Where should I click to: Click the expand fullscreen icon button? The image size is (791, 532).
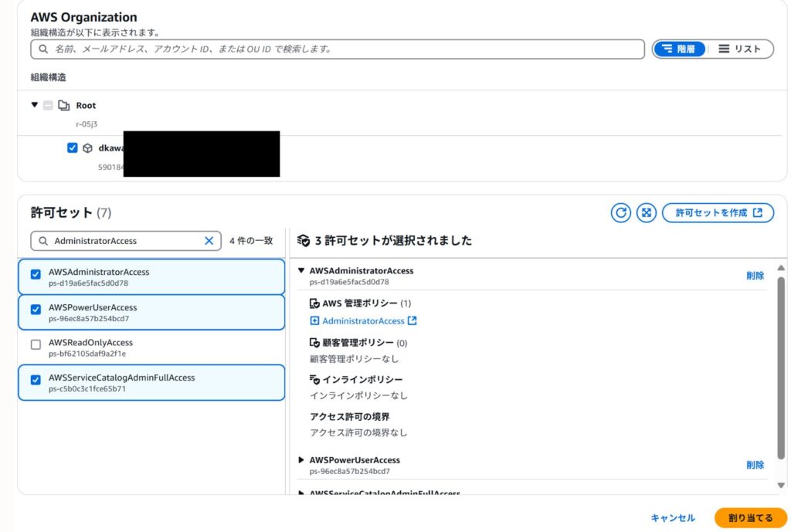pyautogui.click(x=647, y=213)
